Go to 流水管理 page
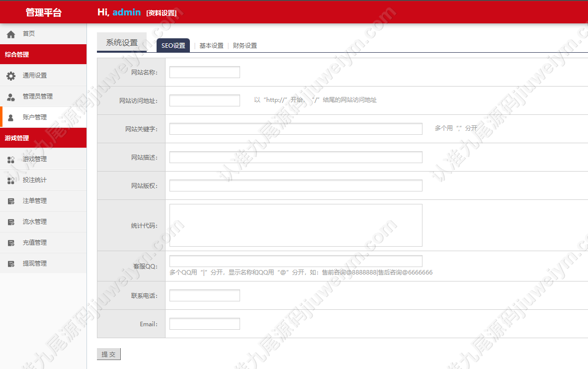The image size is (588, 369). tap(43, 221)
